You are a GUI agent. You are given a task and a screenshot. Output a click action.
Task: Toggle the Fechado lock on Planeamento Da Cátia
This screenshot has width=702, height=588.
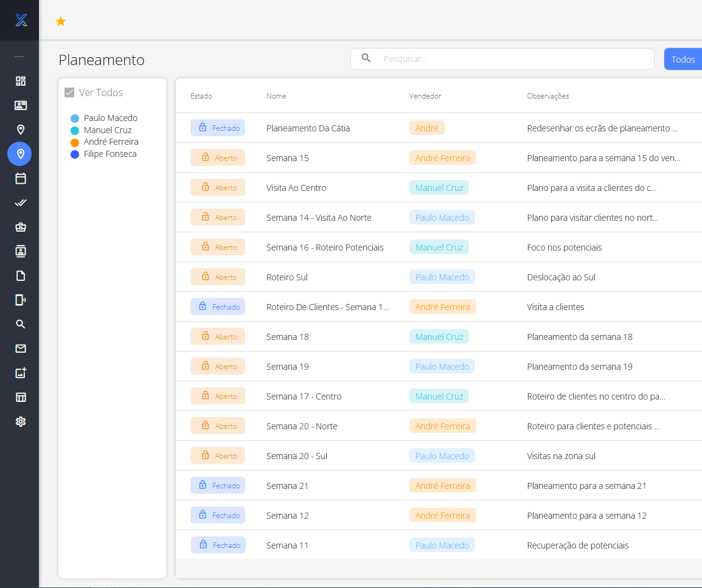tap(218, 128)
